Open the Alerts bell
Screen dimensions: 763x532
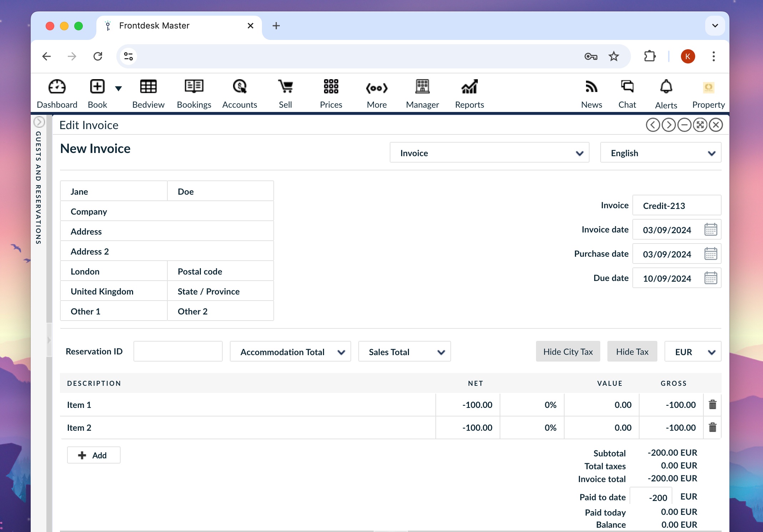[x=666, y=94]
